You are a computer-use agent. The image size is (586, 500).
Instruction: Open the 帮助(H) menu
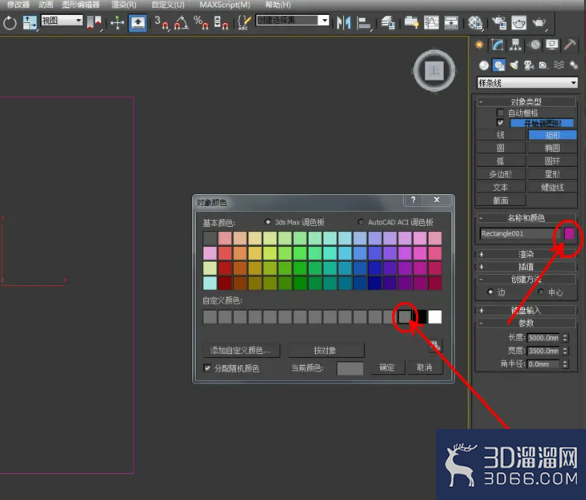[x=278, y=5]
